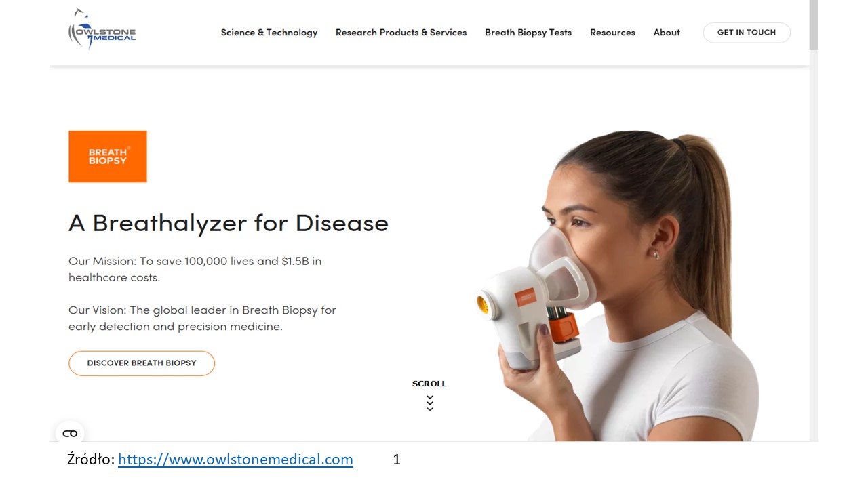Open Research Products & Services menu
868x488 pixels.
point(401,33)
